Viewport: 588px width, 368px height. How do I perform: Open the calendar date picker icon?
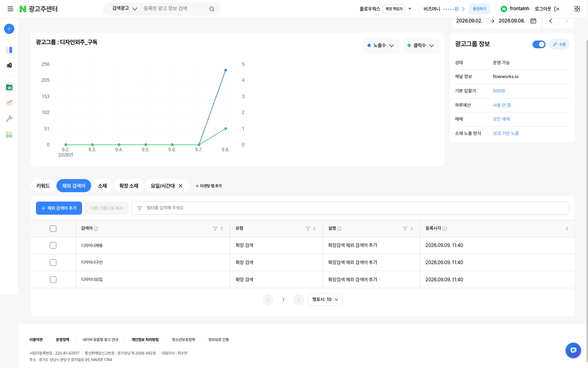[x=533, y=21]
